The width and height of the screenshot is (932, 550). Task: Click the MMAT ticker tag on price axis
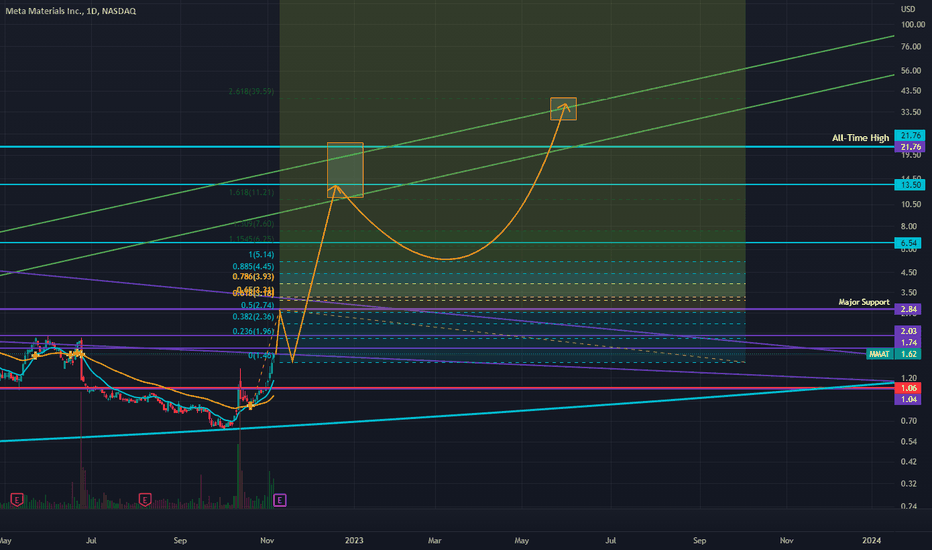coord(880,354)
